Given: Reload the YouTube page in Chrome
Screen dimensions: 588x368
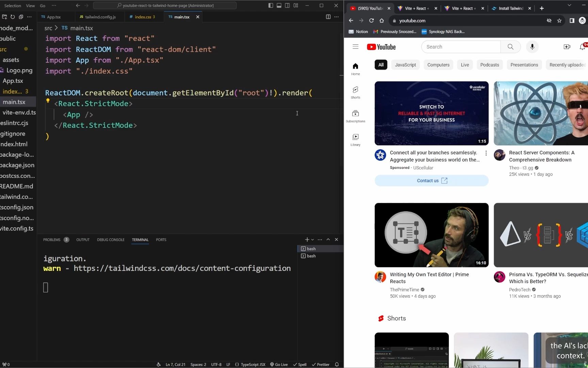Looking at the screenshot, I should pyautogui.click(x=372, y=20).
